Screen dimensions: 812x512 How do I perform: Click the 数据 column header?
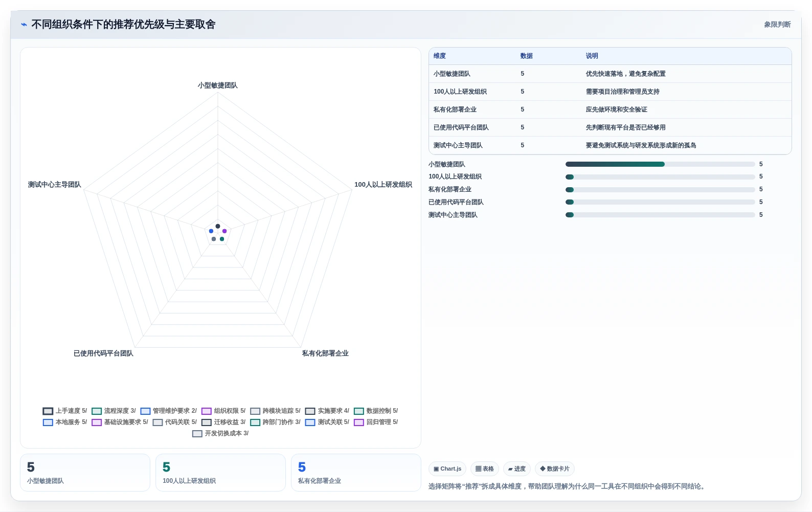click(x=527, y=56)
